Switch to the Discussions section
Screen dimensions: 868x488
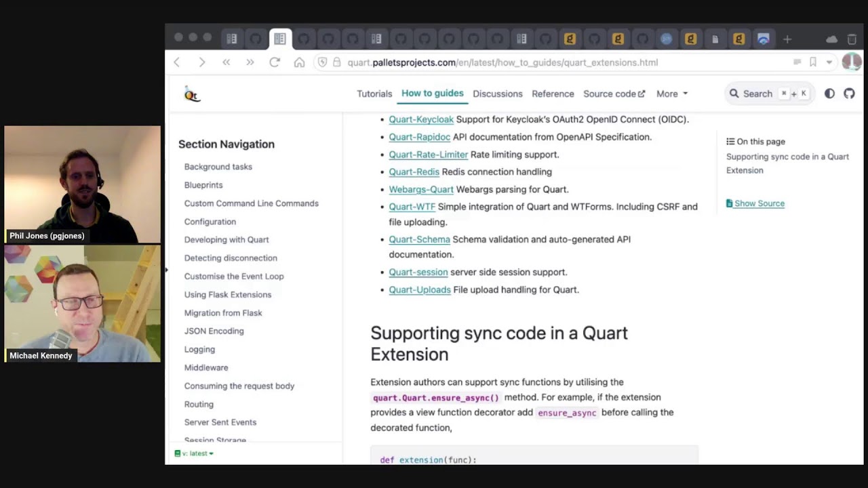point(498,94)
